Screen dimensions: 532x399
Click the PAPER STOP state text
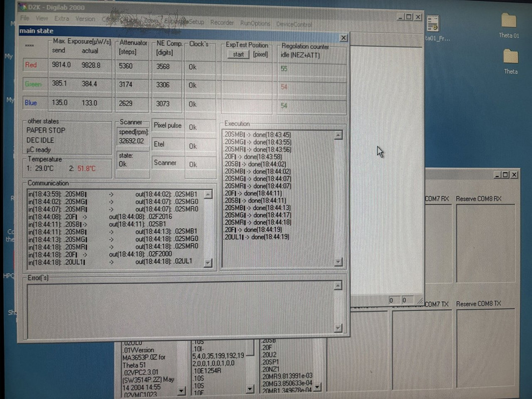tap(46, 130)
